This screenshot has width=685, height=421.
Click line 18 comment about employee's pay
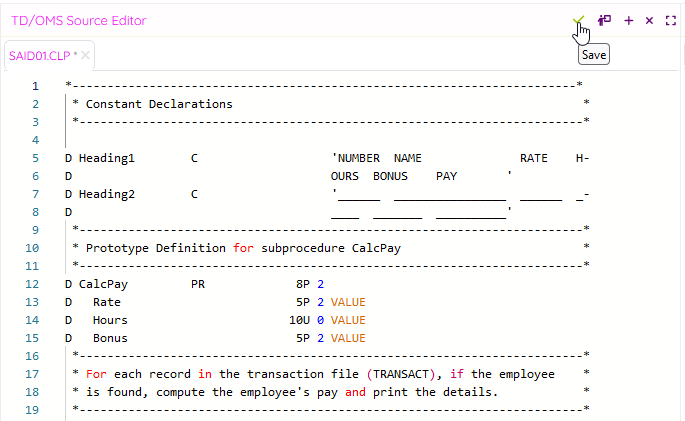coord(290,392)
